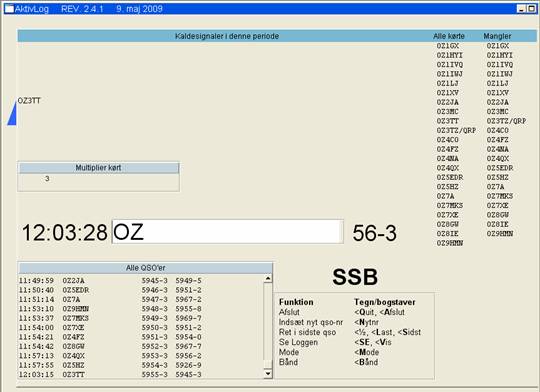Click the QSO list scroll down arrow
Screen dimensions: 540x392
268,373
